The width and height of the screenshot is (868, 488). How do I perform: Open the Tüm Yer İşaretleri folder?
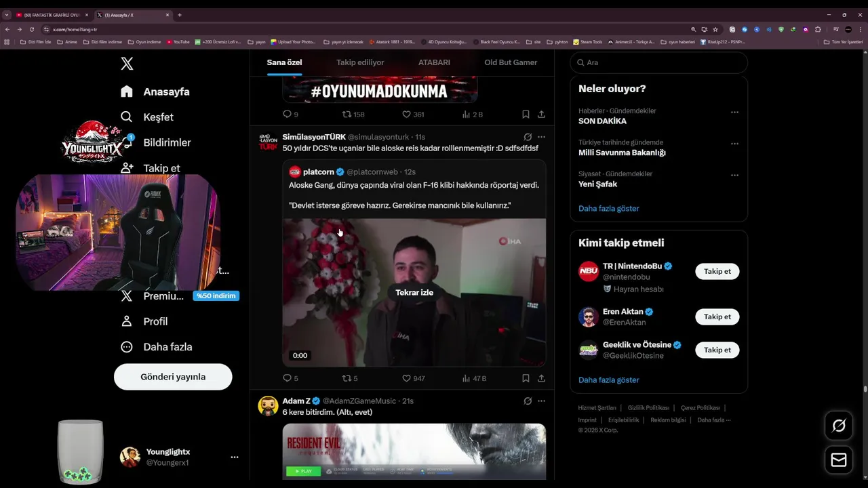click(844, 42)
